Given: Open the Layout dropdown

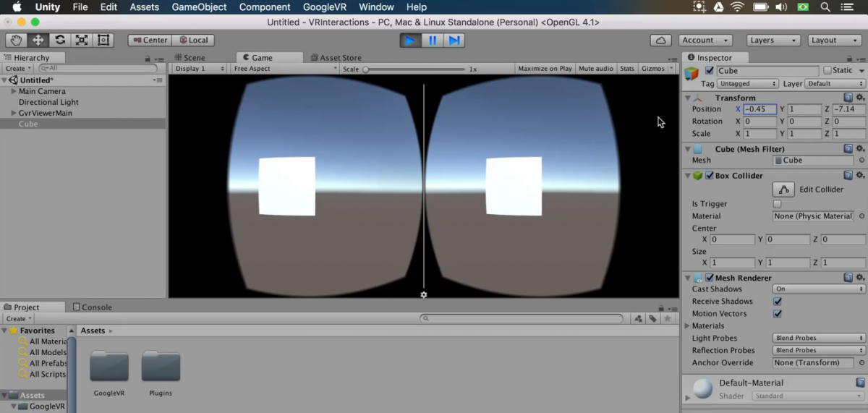Looking at the screenshot, I should 835,41.
